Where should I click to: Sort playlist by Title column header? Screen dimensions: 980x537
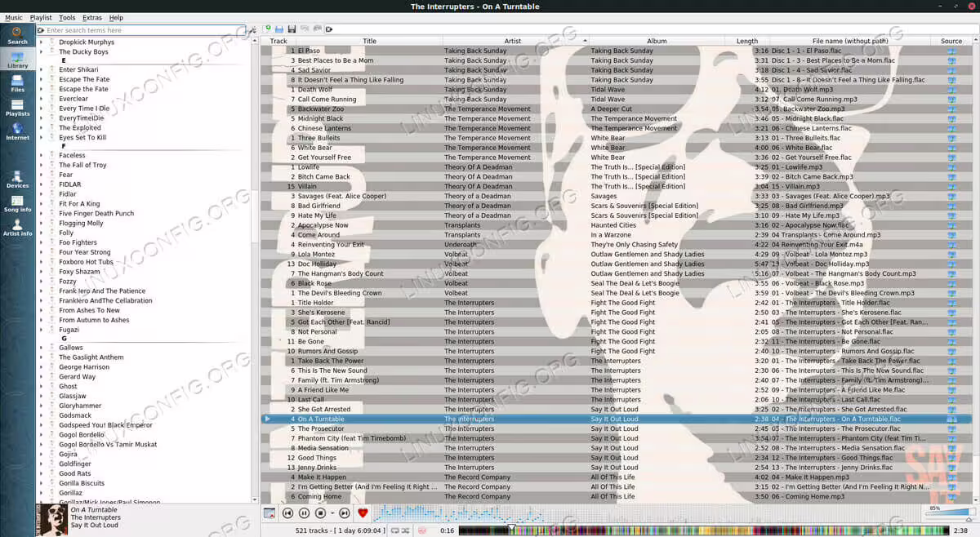coord(369,41)
